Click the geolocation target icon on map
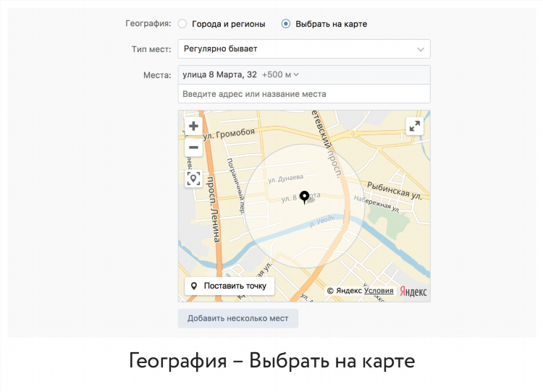 193,179
